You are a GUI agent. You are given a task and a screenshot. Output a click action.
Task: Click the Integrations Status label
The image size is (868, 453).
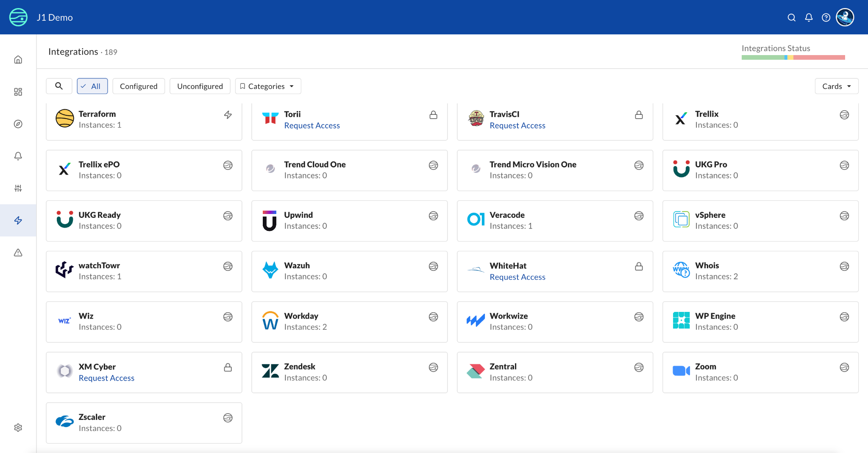pos(776,48)
